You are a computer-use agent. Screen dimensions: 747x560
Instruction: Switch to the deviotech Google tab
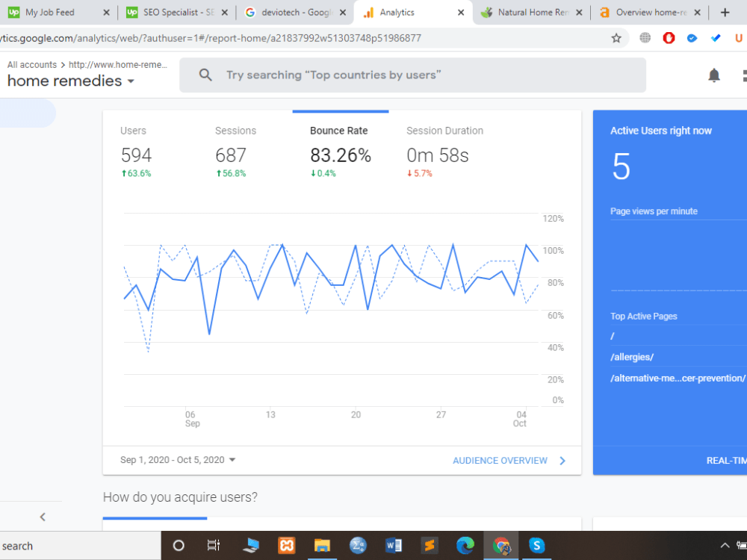click(x=295, y=13)
